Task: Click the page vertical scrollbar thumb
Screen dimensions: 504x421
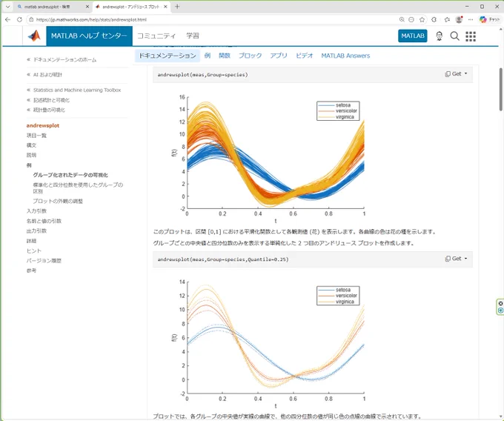Action: click(x=501, y=90)
